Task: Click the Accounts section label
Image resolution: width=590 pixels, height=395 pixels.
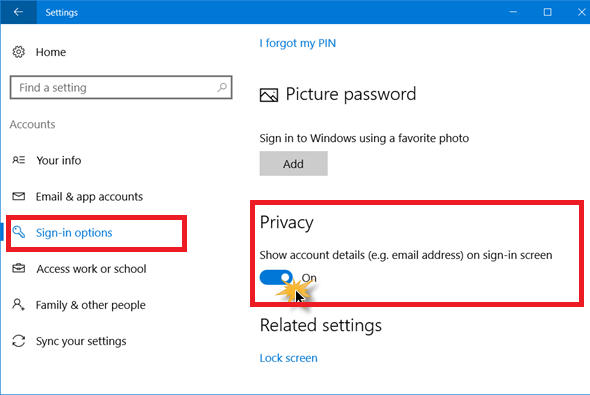Action: pos(32,124)
